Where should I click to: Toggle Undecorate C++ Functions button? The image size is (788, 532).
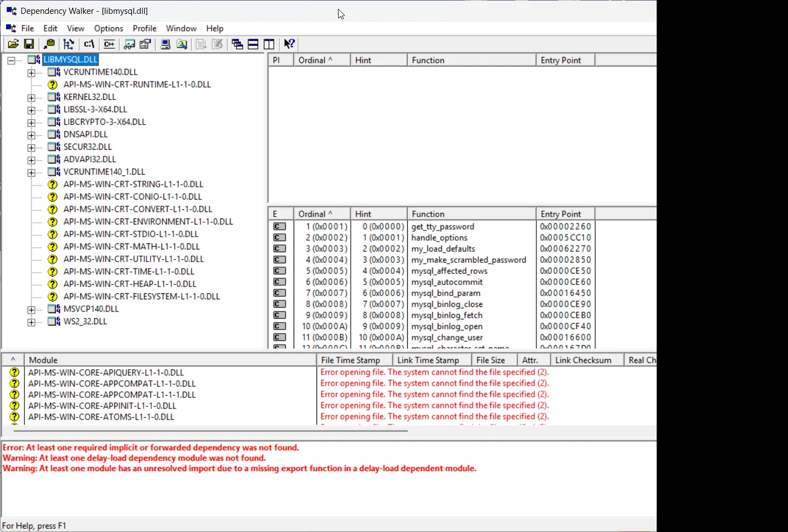109,44
